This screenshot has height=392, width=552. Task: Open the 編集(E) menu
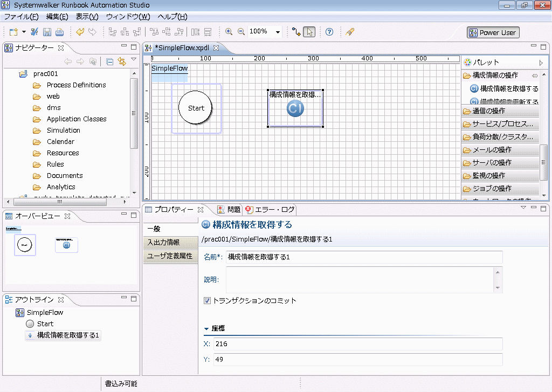pyautogui.click(x=57, y=17)
